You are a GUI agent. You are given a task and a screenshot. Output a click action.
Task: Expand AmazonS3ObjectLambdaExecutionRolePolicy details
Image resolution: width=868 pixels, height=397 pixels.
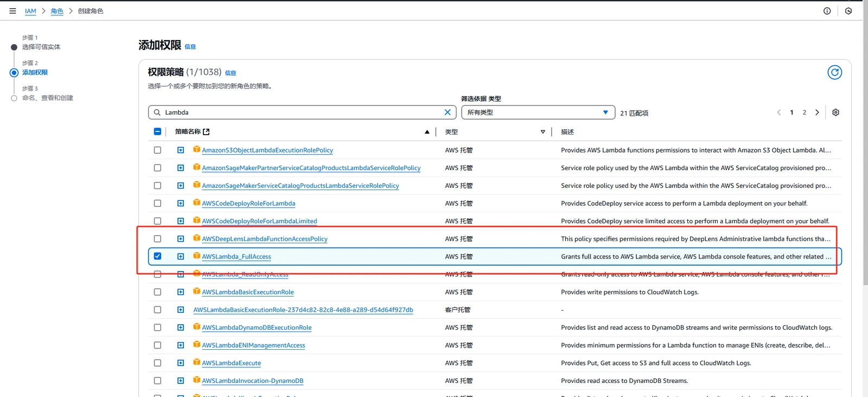coord(181,150)
